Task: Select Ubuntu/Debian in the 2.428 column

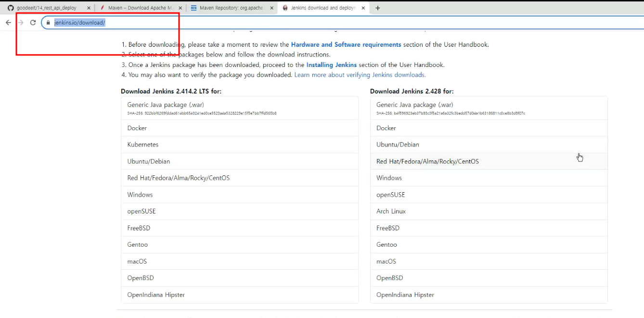Action: tap(489, 145)
